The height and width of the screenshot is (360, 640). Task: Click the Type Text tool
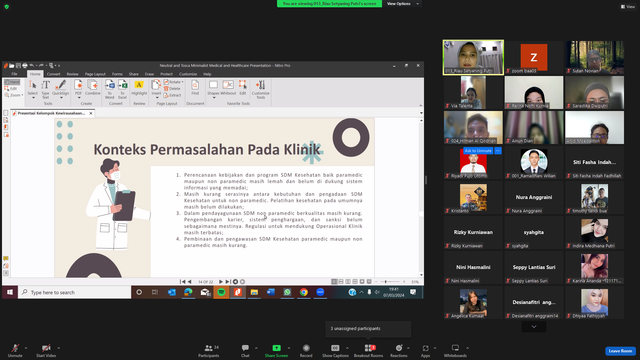tap(45, 89)
